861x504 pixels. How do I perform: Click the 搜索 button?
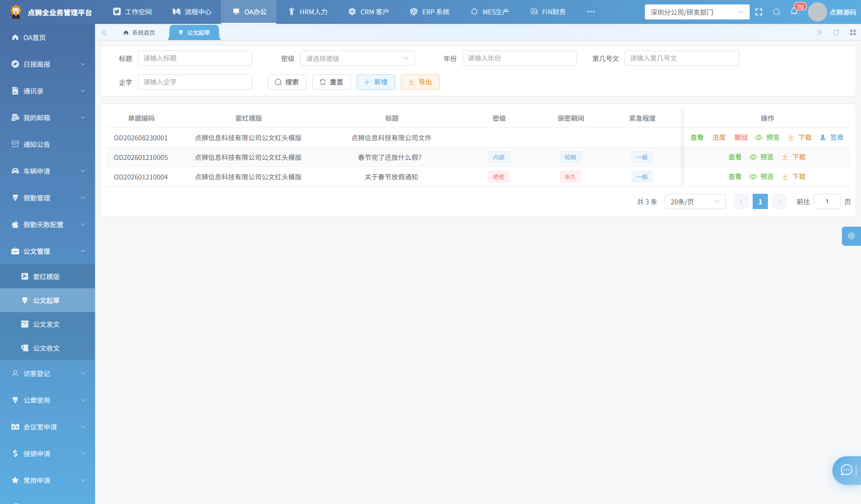(287, 82)
